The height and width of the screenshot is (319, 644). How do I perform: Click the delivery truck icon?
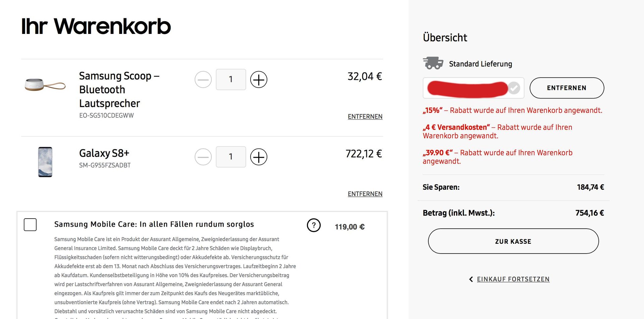tap(433, 63)
